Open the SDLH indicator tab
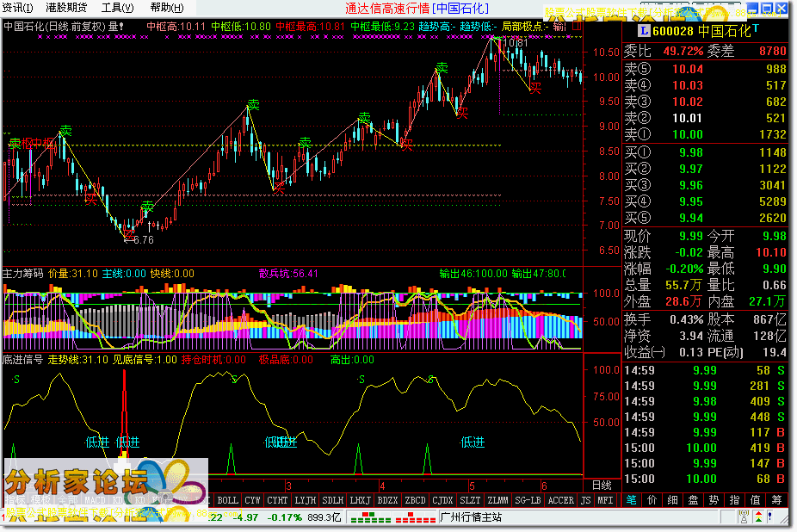This screenshot has width=797, height=532. tap(333, 500)
